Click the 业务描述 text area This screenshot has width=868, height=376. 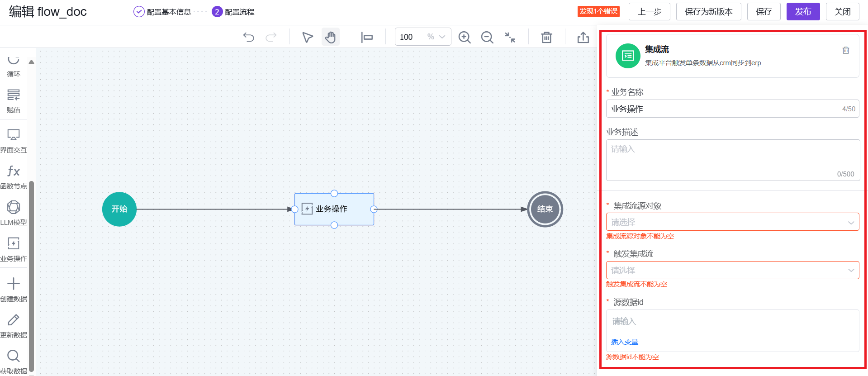(732, 160)
